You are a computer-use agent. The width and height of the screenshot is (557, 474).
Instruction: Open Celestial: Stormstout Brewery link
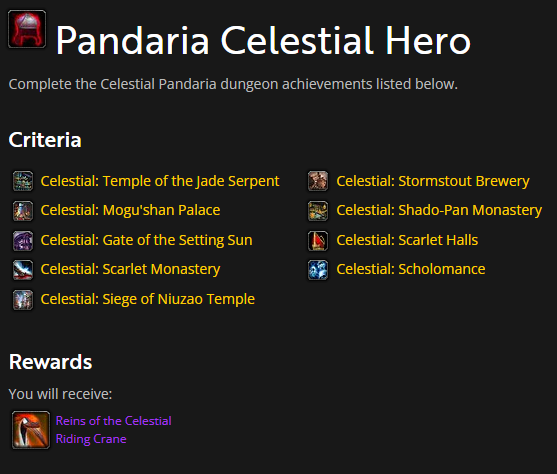tap(433, 181)
